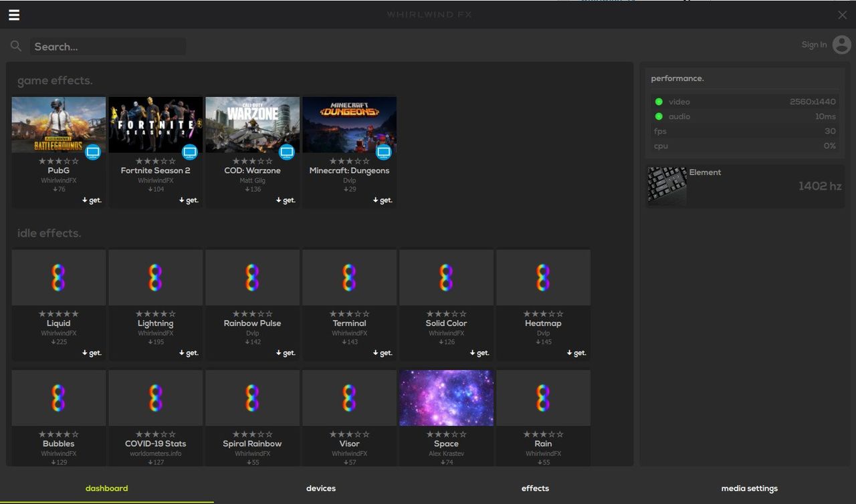Get the Rainbow Pulse effect
This screenshot has width=856, height=504.
(x=286, y=352)
